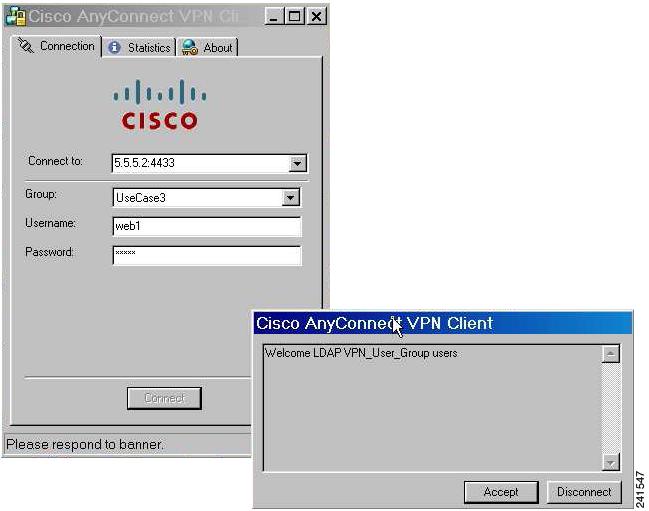Accept the VPN banner
The height and width of the screenshot is (511, 649).
coord(501,492)
